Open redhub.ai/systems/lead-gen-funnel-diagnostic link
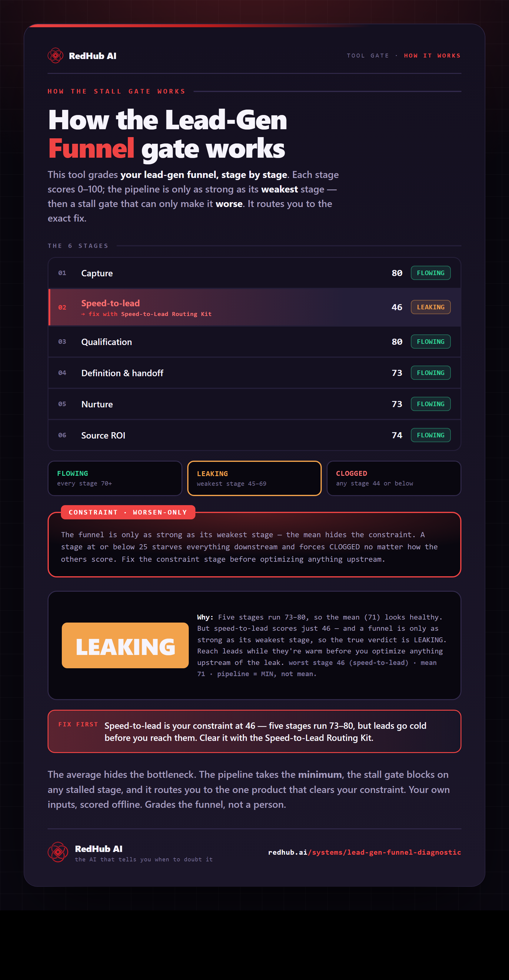This screenshot has height=980, width=509. 364,852
